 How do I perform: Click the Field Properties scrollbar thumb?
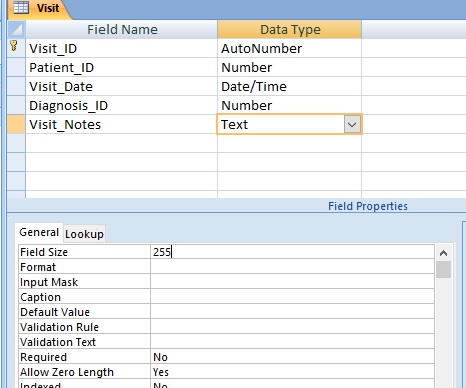click(443, 270)
